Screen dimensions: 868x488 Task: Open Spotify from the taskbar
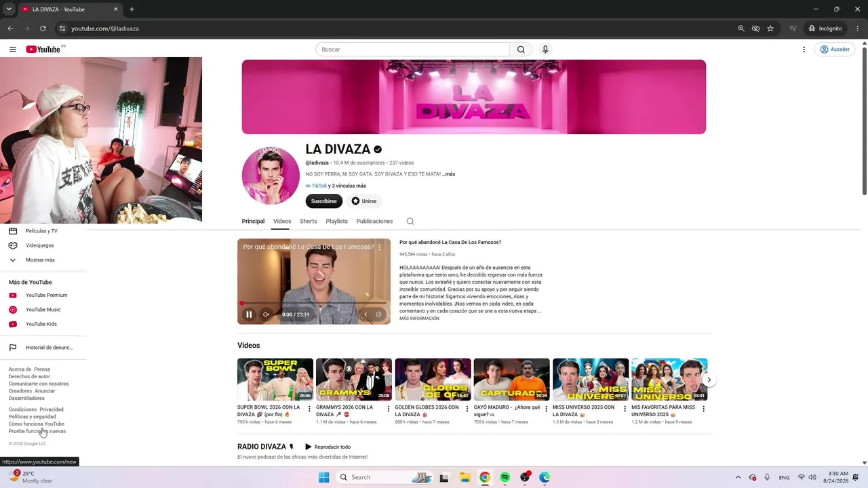505,477
